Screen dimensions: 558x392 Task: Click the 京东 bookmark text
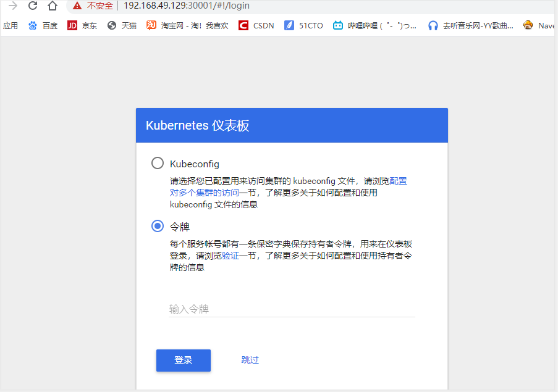coord(90,25)
